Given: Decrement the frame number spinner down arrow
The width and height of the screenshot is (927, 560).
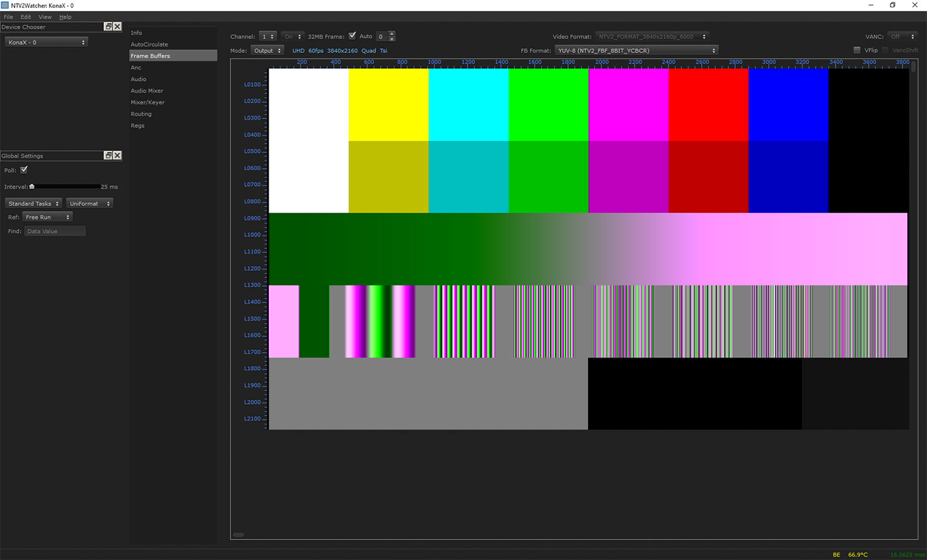Looking at the screenshot, I should (x=392, y=39).
